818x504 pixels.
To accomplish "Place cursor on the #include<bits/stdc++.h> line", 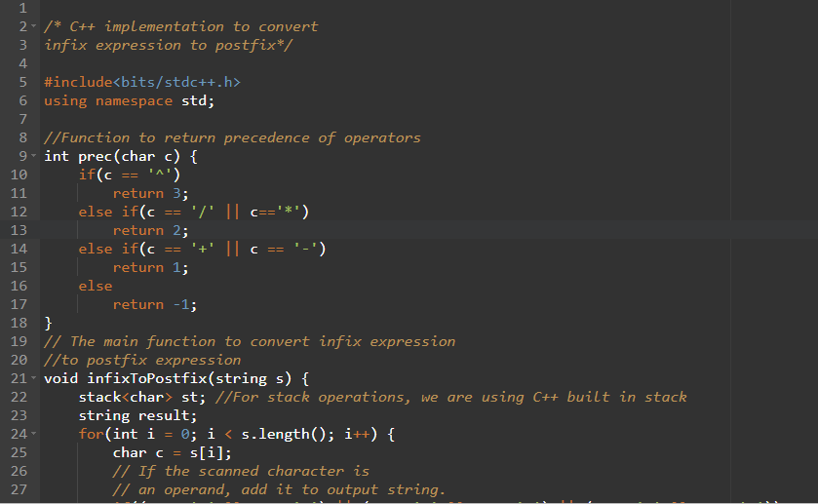I will (142, 82).
